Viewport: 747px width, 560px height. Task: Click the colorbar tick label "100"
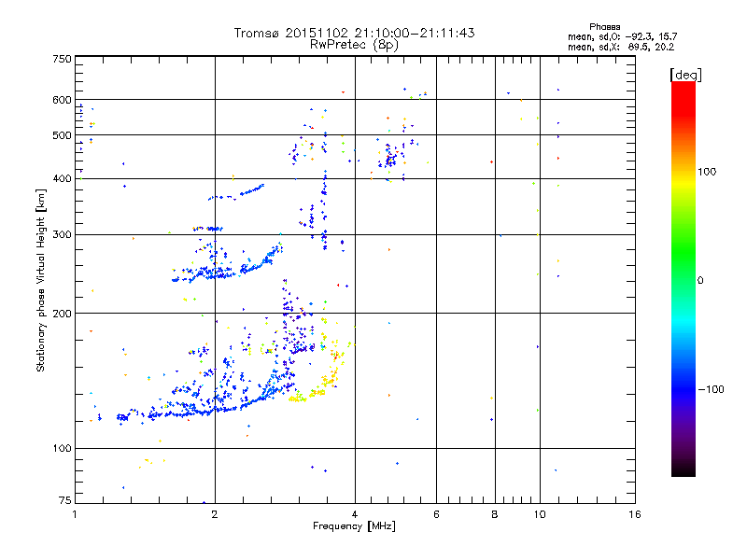tap(707, 172)
